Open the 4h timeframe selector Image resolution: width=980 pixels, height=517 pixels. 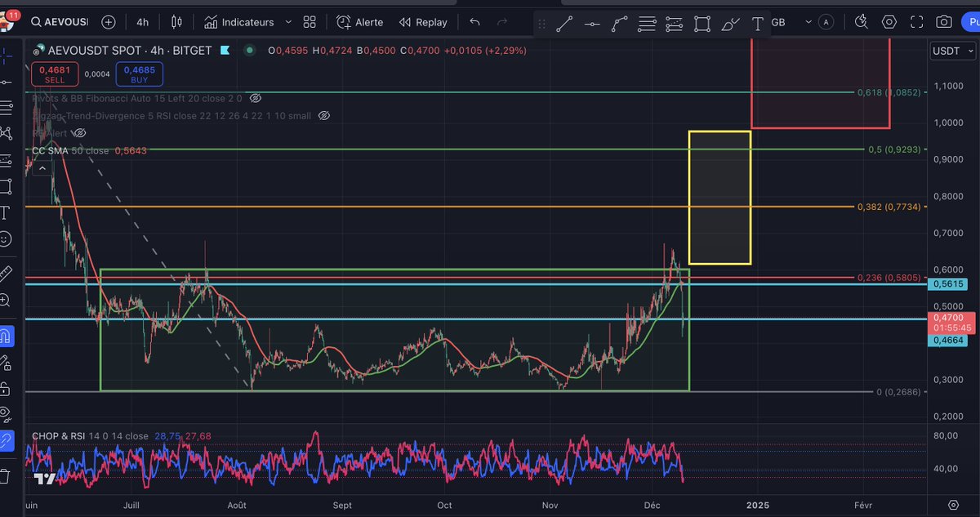(x=143, y=22)
